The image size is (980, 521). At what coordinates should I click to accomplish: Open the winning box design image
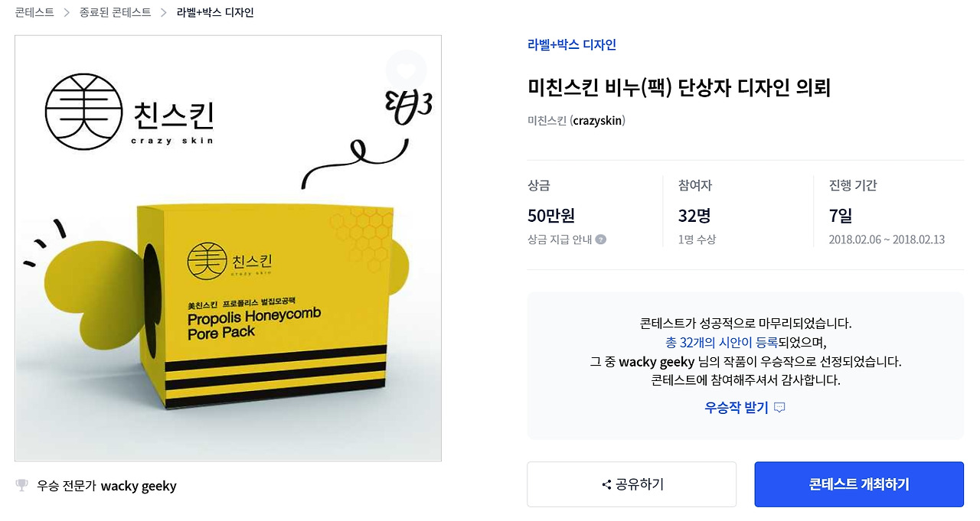(x=228, y=249)
